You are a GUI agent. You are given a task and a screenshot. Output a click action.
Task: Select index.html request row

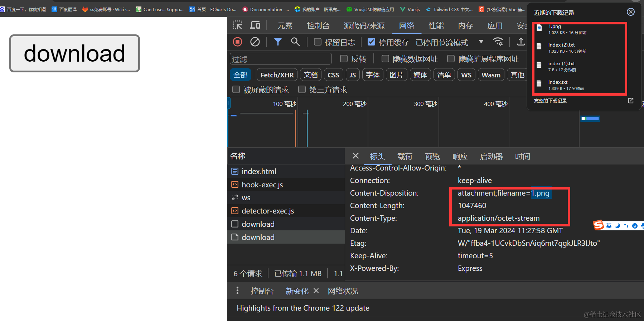click(286, 171)
